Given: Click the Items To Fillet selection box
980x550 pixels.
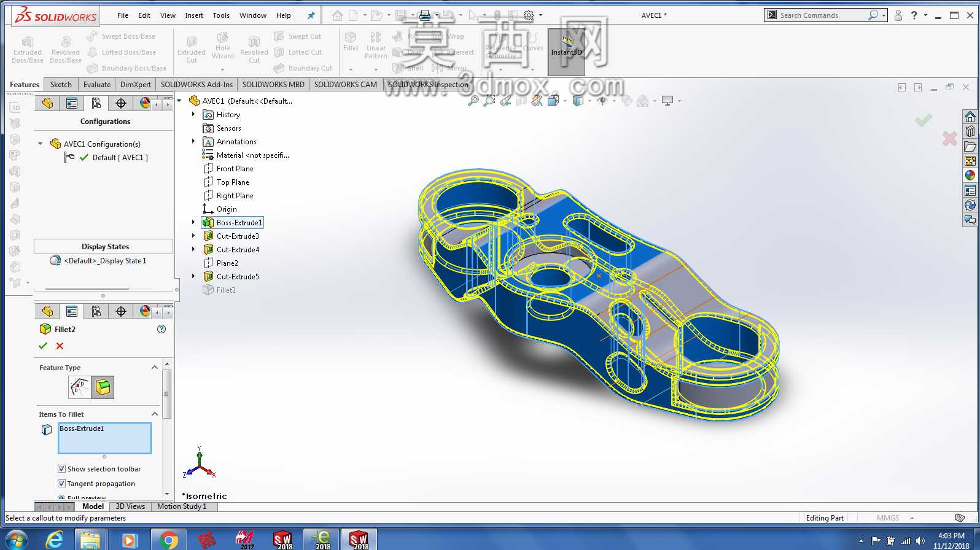Looking at the screenshot, I should [x=104, y=438].
